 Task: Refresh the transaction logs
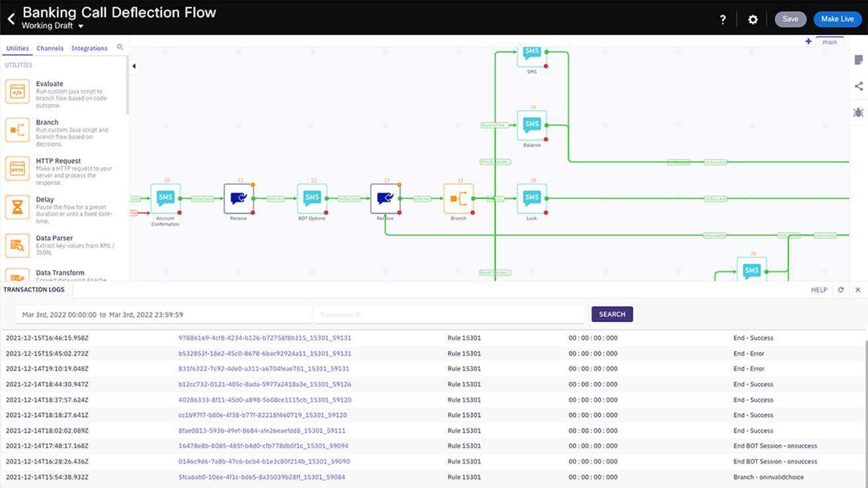(x=841, y=290)
